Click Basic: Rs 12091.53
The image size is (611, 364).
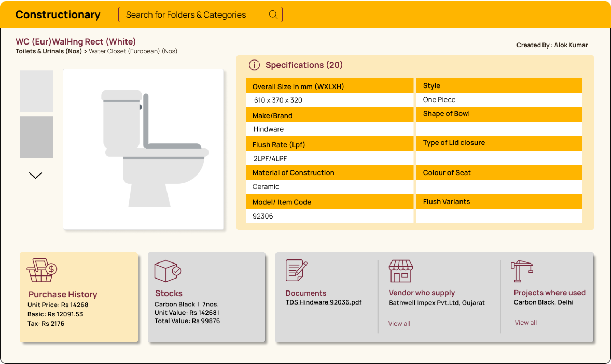pos(55,314)
